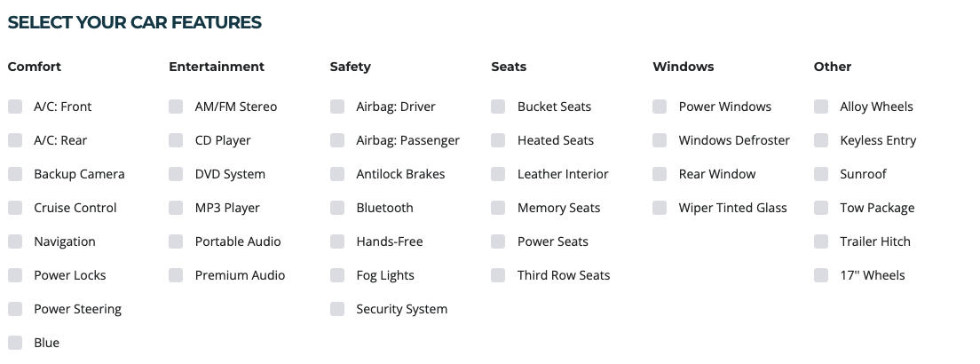Tick the DVD System checkbox
980x364 pixels.
click(176, 174)
